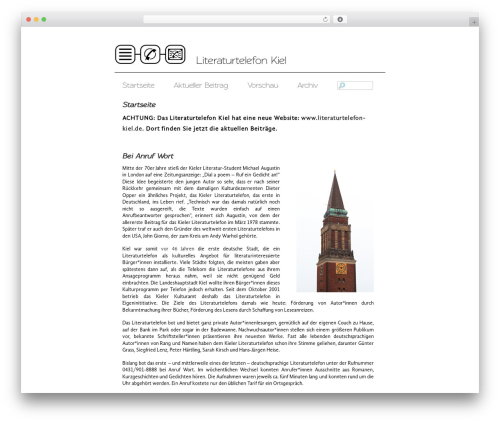
Task: Click the Startseite page heading
Action: [x=139, y=105]
